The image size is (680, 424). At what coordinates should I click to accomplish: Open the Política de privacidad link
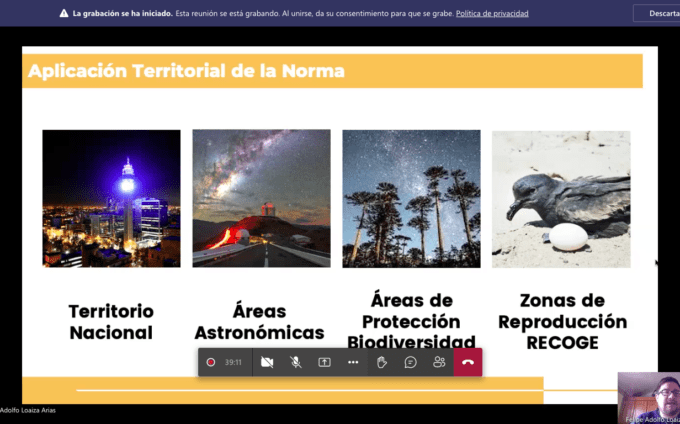click(492, 14)
